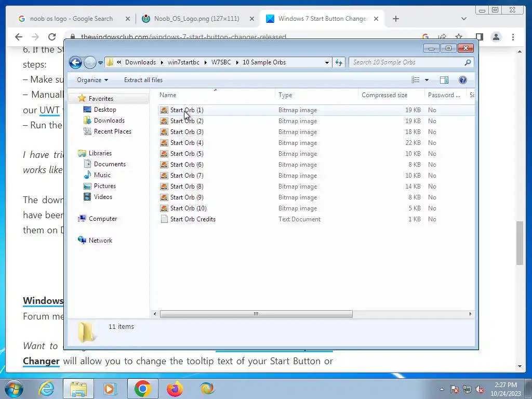Click the Change your view icon
The width and height of the screenshot is (532, 399).
[415, 80]
